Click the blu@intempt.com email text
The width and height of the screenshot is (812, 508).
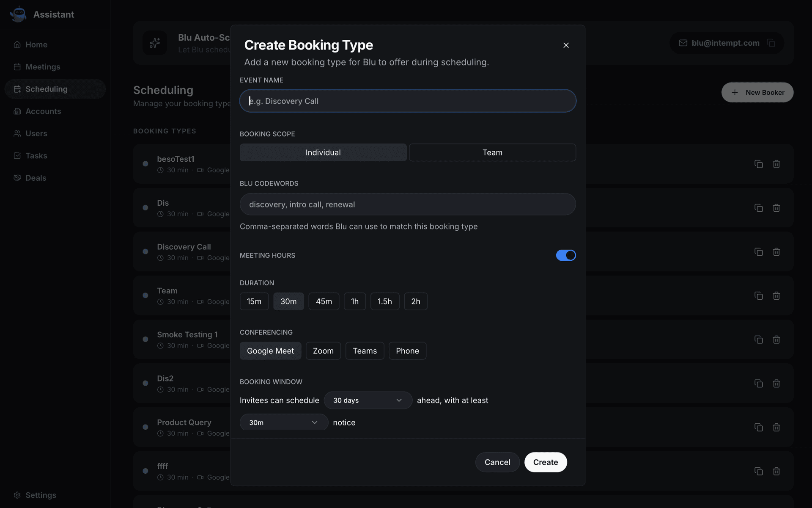(725, 43)
